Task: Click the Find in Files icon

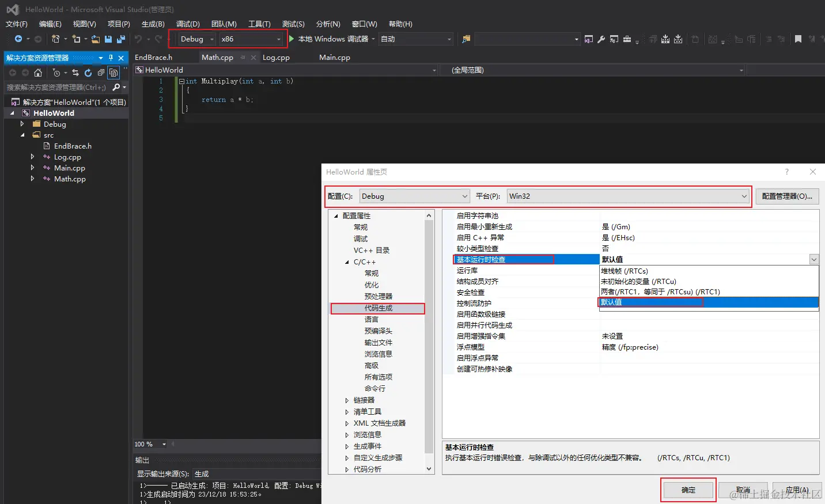Action: [x=466, y=39]
